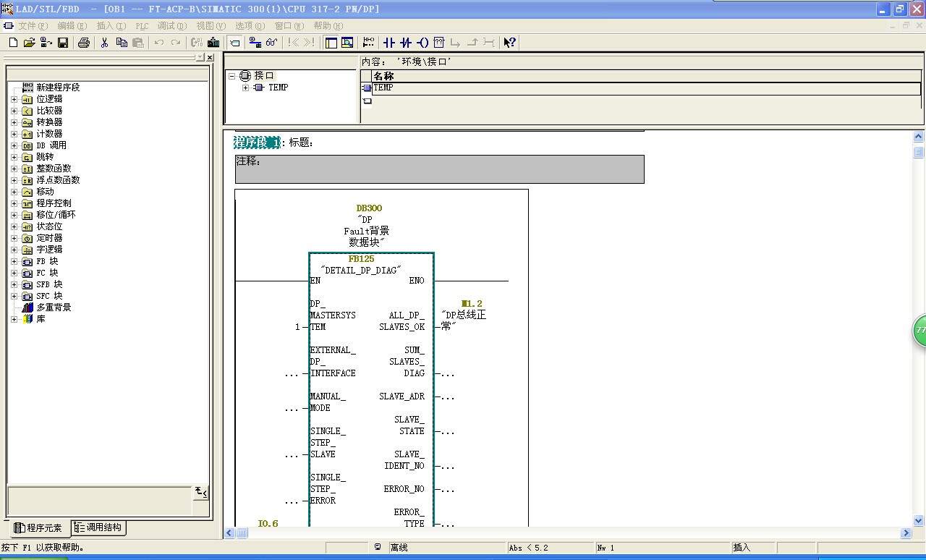Expand the 库 tree node
The image size is (926, 560).
pos(14,319)
